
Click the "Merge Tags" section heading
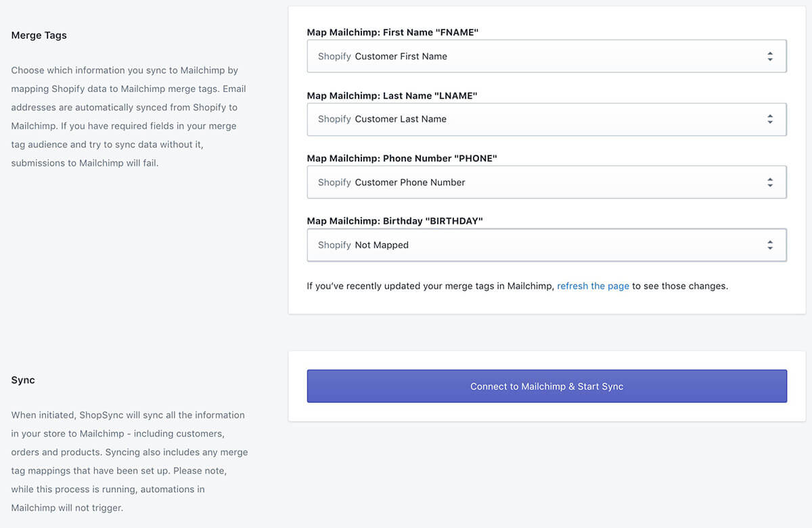click(x=39, y=35)
